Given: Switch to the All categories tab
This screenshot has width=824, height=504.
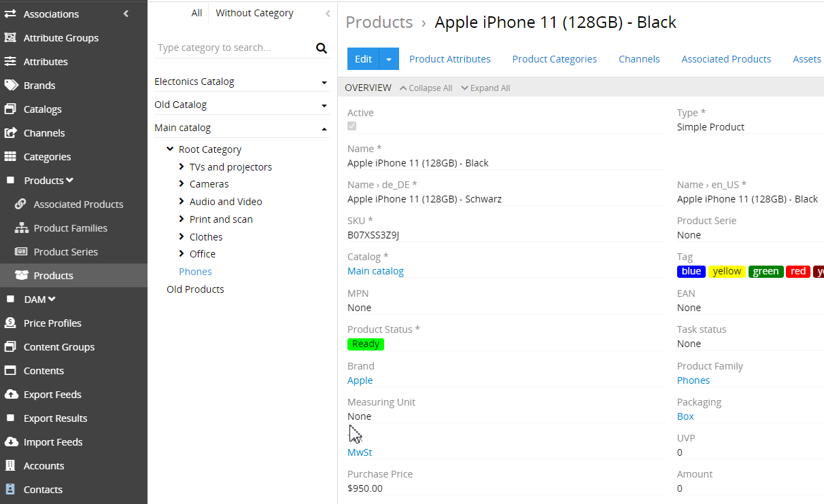Looking at the screenshot, I should (x=196, y=13).
